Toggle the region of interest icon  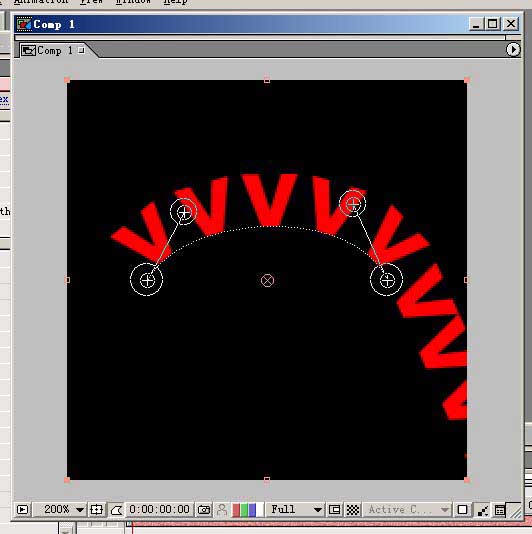tap(334, 510)
